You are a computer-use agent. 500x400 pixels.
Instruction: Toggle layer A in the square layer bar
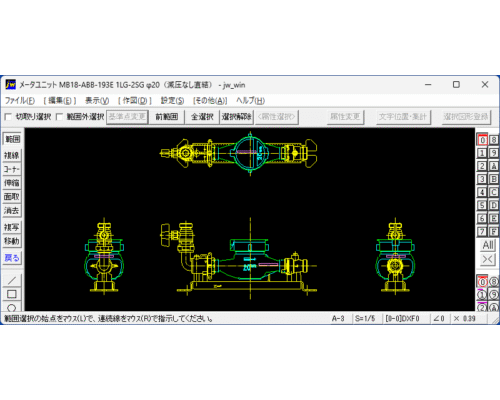(x=494, y=166)
